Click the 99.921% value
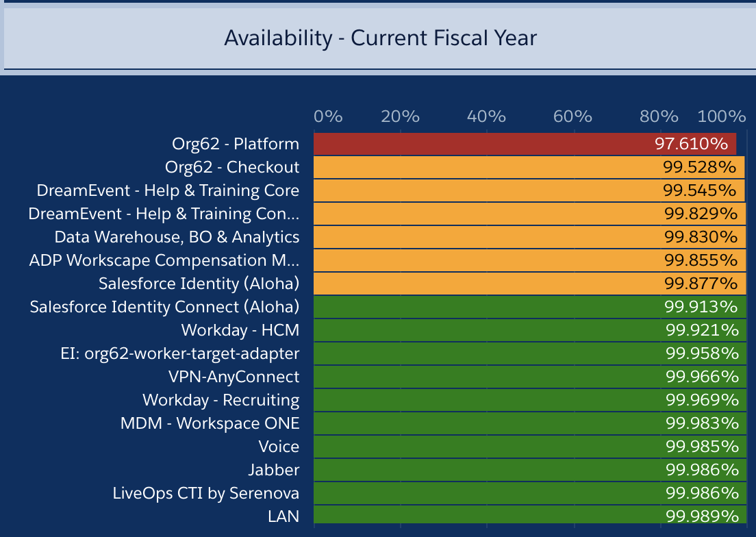This screenshot has height=537, width=756. [703, 330]
